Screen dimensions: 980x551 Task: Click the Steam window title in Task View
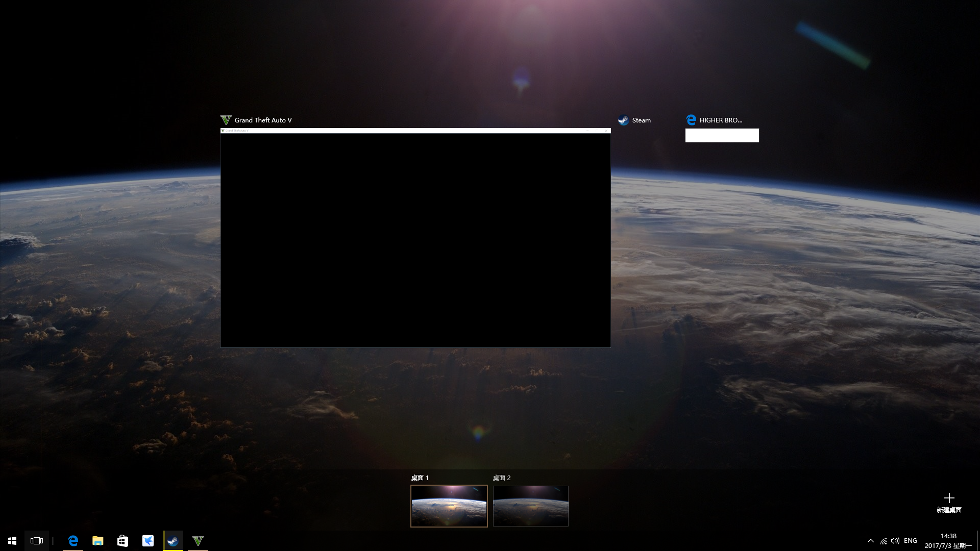(x=641, y=120)
